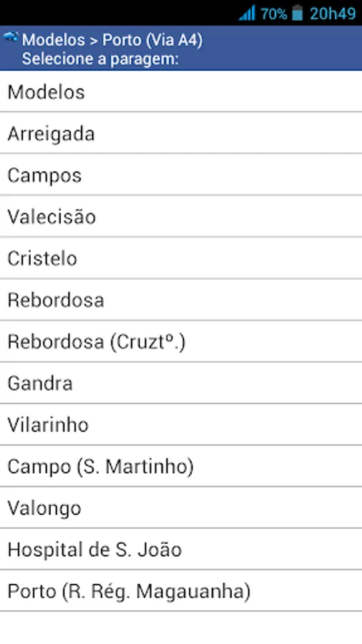
Task: Tap the 20h49 clock in status bar
Action: tap(333, 14)
